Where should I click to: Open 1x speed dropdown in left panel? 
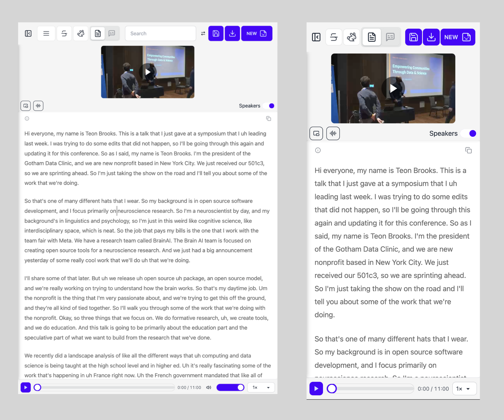[x=261, y=388]
